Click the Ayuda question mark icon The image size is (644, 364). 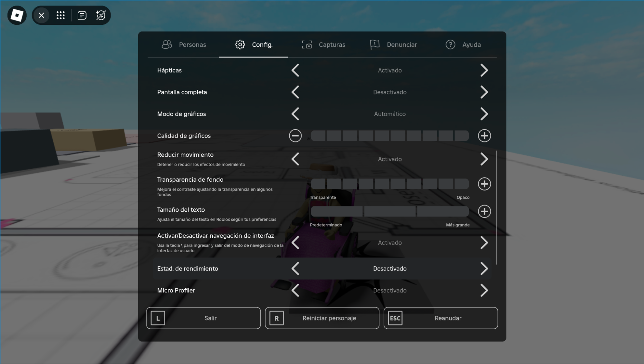tap(450, 44)
